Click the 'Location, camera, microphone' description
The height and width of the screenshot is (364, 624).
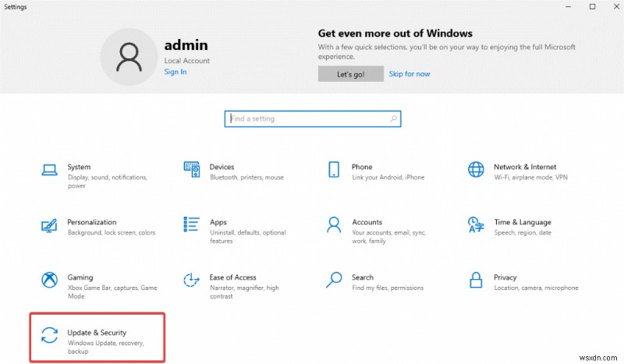536,288
